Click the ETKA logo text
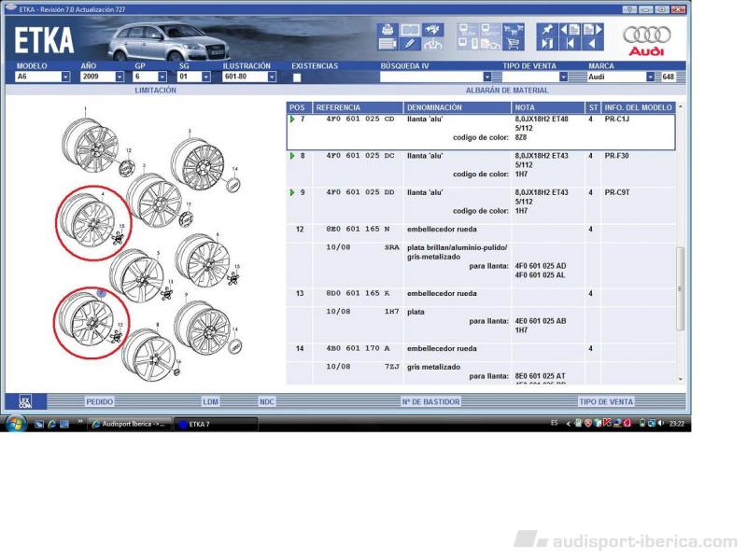Viewport: 747px width, 560px height. coord(44,40)
